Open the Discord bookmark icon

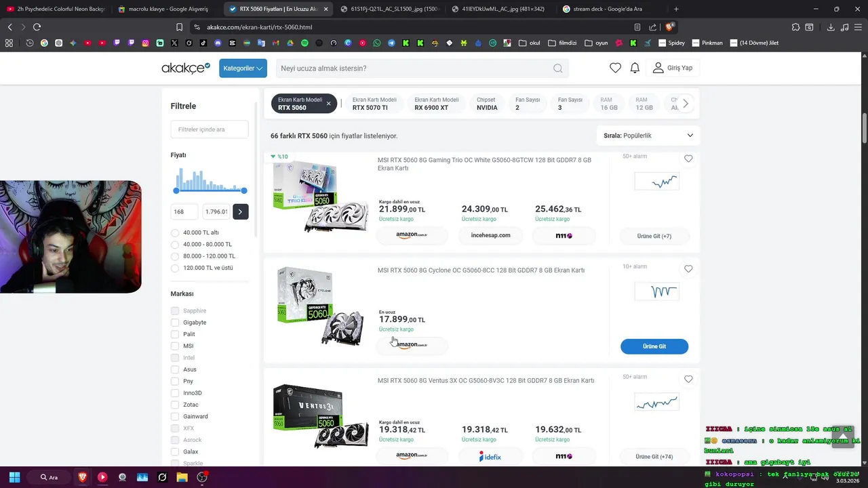pos(218,43)
